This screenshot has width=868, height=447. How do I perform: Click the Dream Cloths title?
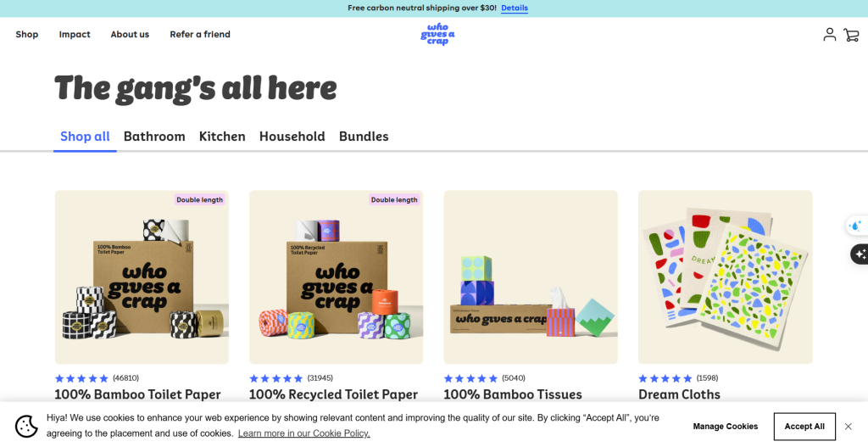click(x=679, y=394)
